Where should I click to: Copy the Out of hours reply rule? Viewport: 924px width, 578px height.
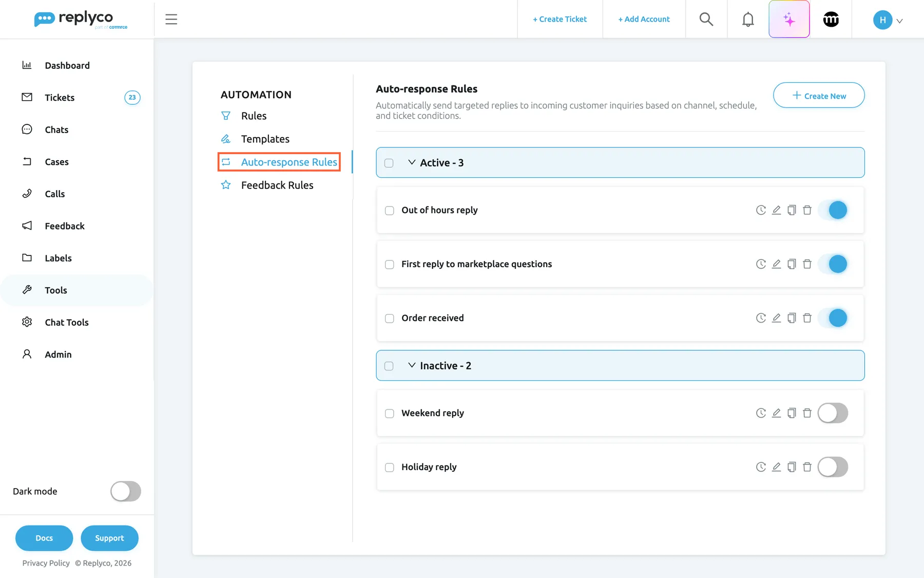[792, 210]
